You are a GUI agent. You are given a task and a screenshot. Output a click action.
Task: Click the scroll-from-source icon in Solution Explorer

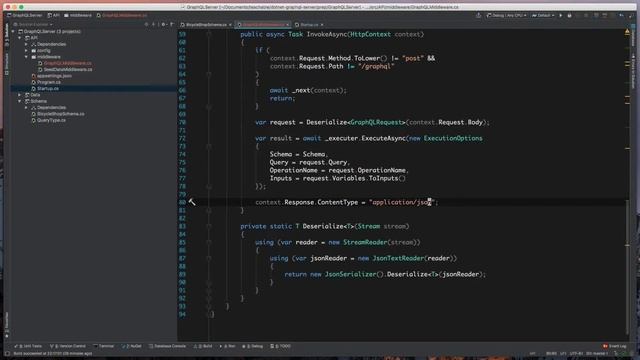coord(147,24)
